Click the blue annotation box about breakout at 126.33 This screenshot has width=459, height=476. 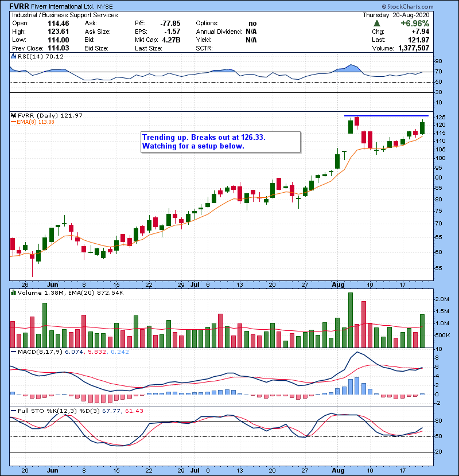[221, 142]
